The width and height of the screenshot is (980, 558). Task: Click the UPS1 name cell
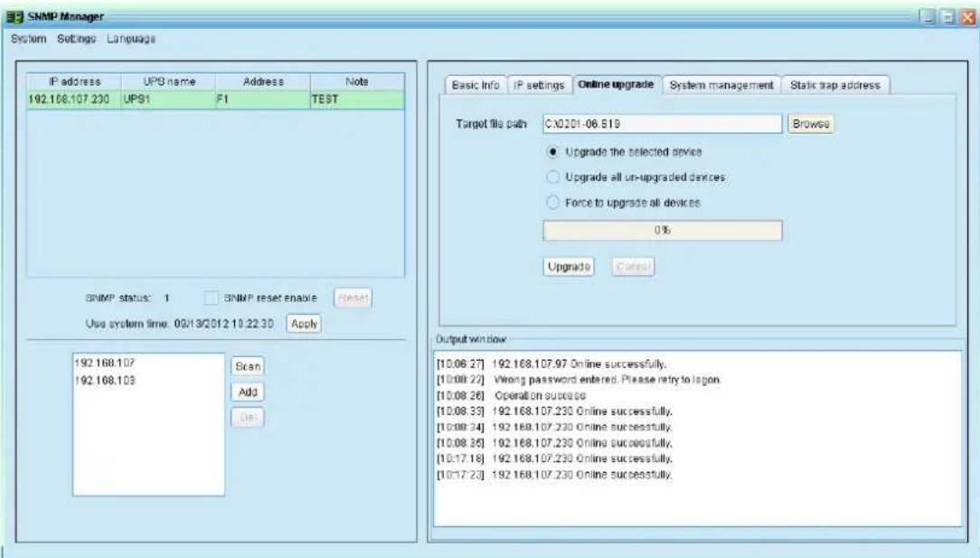[169, 99]
